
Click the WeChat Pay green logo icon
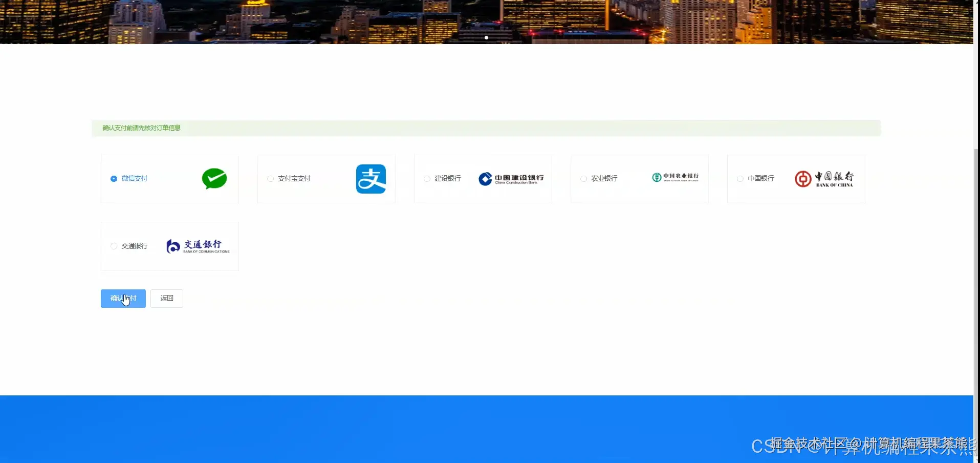click(x=214, y=179)
